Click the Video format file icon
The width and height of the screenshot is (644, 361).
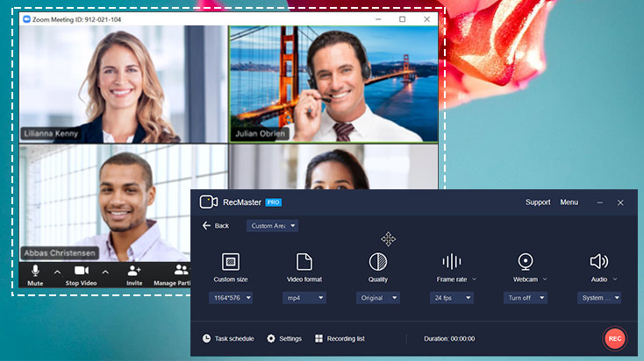[304, 262]
